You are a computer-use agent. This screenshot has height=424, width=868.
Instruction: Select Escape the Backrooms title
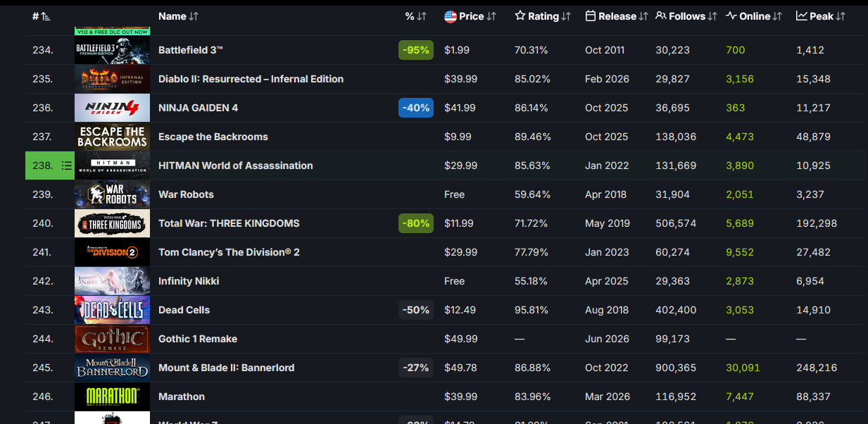[x=213, y=137]
